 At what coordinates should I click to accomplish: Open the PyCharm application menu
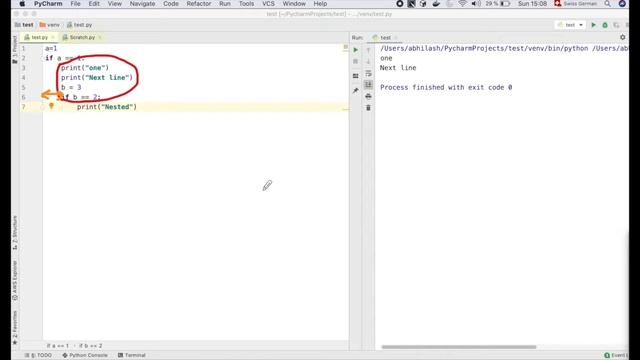click(x=48, y=4)
